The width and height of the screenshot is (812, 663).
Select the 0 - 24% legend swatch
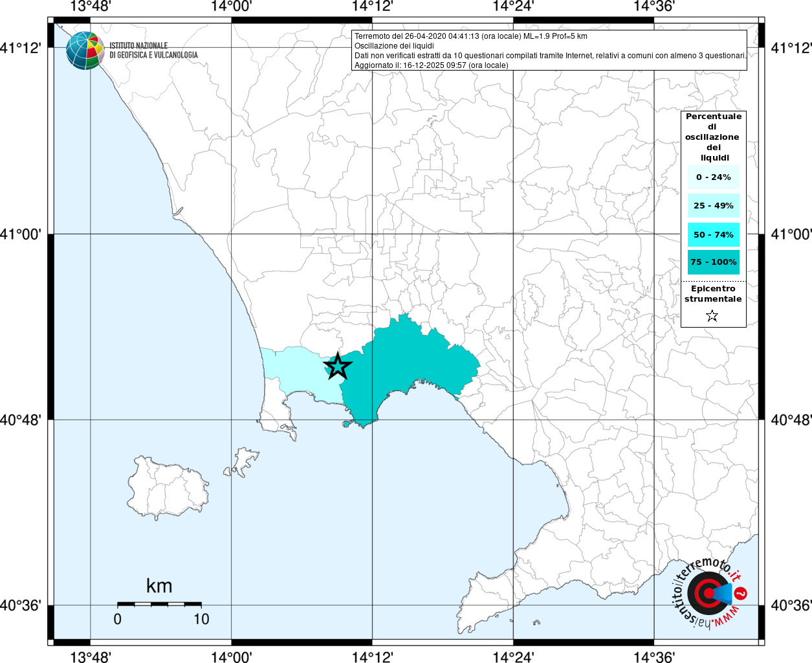tap(714, 177)
